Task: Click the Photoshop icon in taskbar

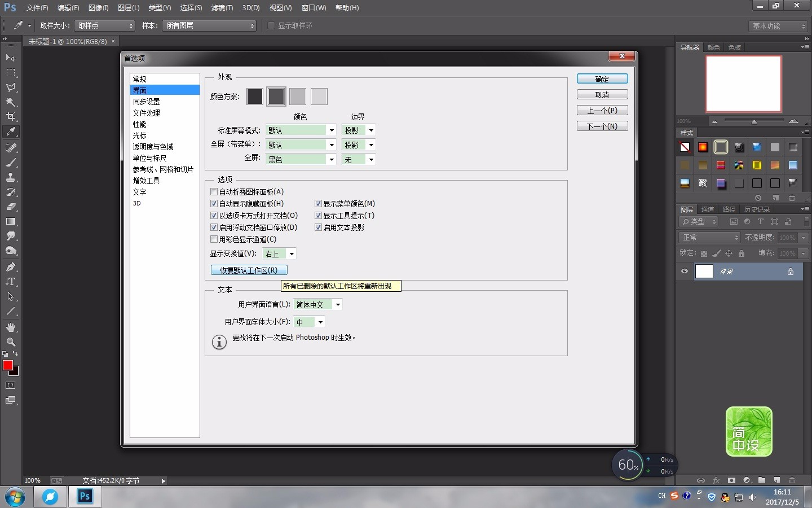Action: 85,497
